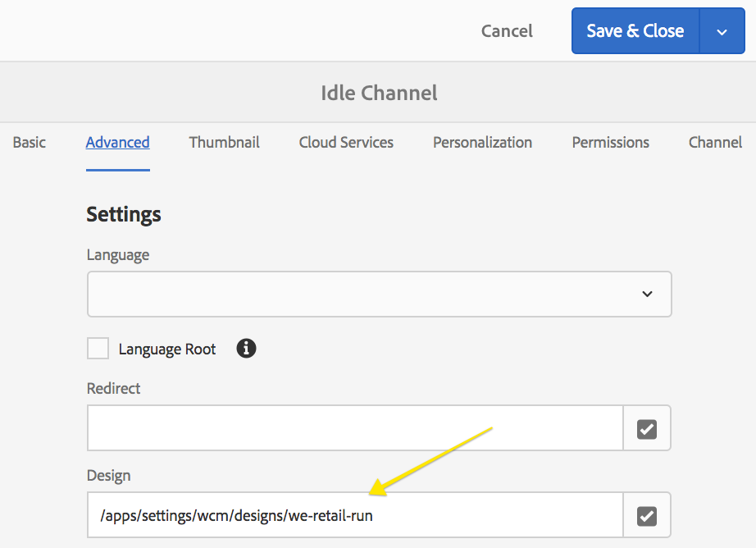
Task: Toggle the Language Root checkbox
Action: 98,349
